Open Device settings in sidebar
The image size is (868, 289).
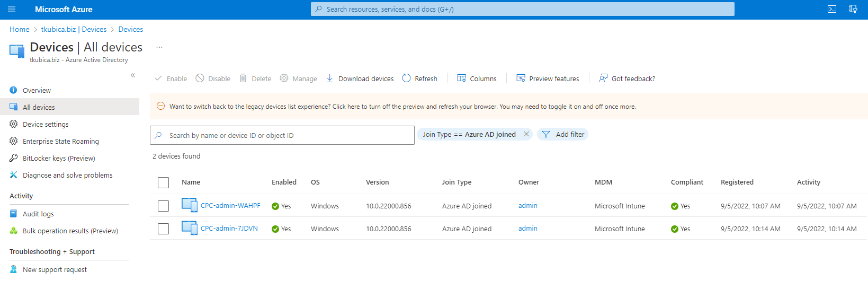click(x=46, y=124)
